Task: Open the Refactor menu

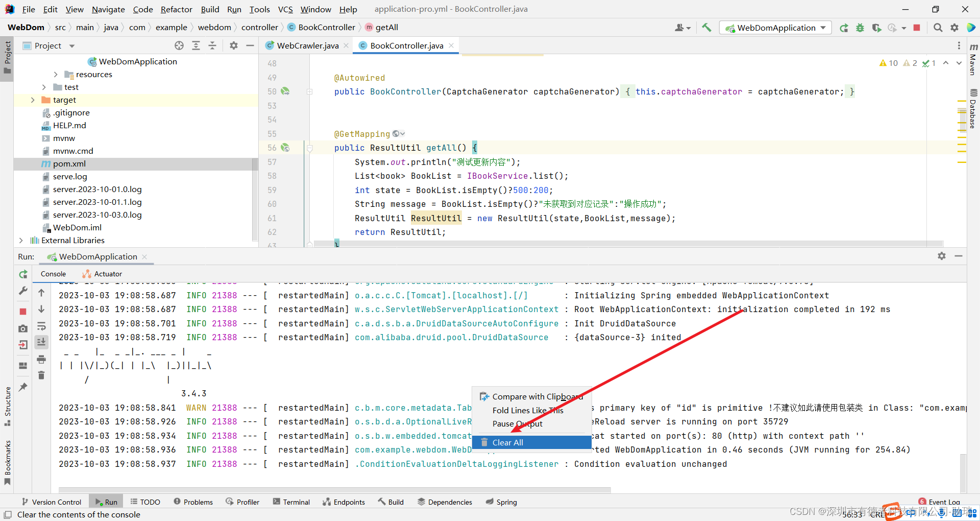Action: point(176,9)
